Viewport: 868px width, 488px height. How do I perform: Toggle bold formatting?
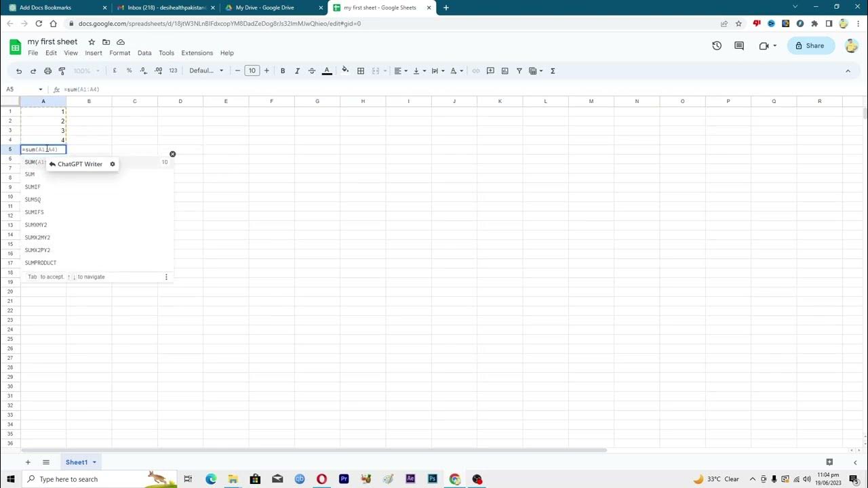pos(283,70)
